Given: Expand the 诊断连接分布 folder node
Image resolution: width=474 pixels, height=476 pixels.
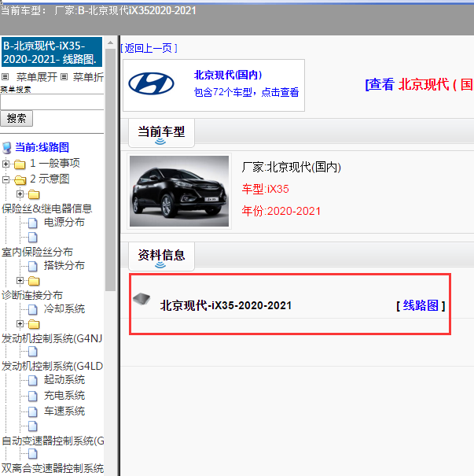Looking at the screenshot, I should (20, 281).
